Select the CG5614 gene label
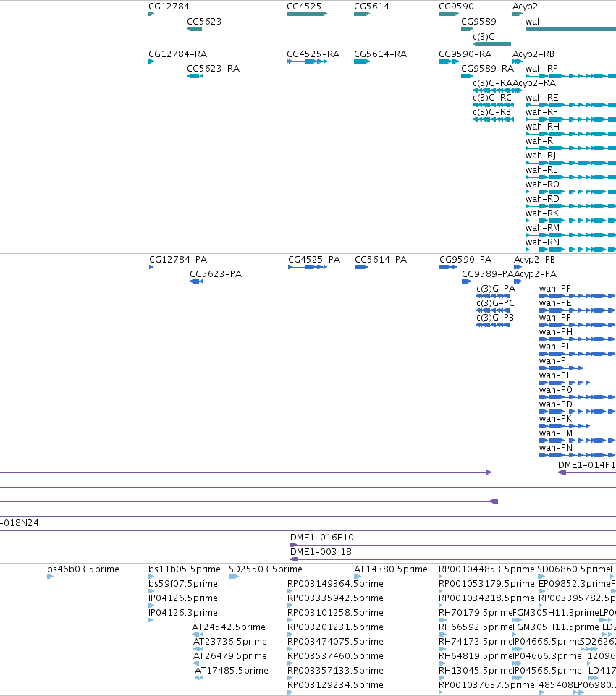Screen dimensions: 616x696 pos(371,7)
